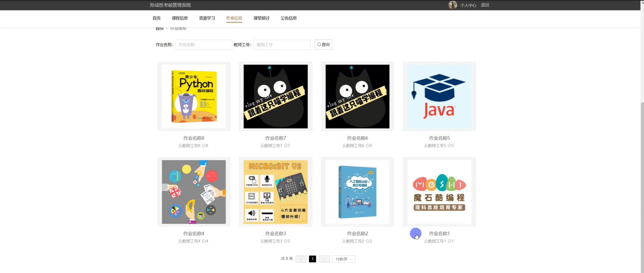Open the blue AI book thumbnail
Viewport: 644px width, 273px height.
[x=357, y=192]
